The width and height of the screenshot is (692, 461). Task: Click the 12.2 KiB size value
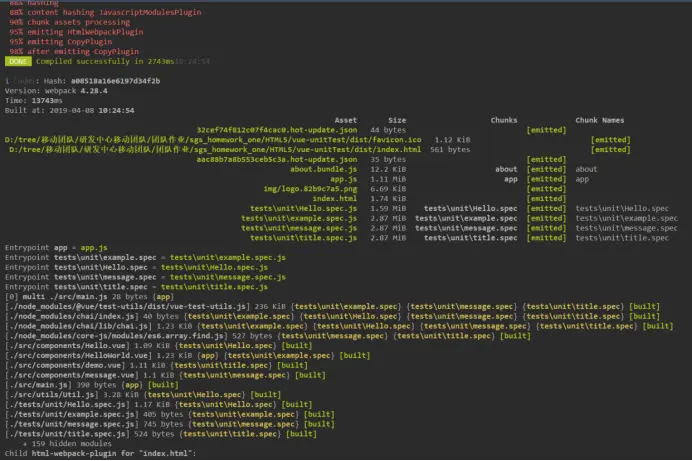[388, 169]
